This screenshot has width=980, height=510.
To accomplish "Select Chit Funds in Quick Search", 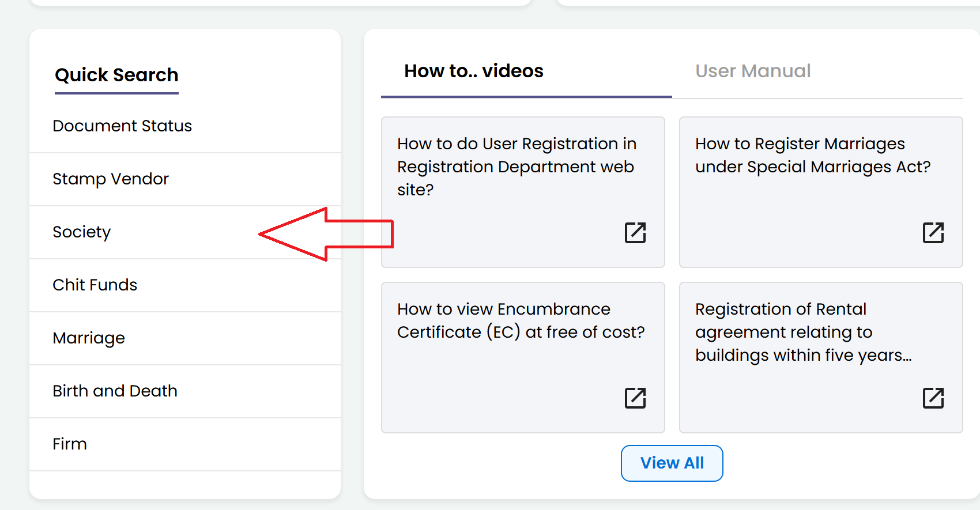I will [95, 285].
